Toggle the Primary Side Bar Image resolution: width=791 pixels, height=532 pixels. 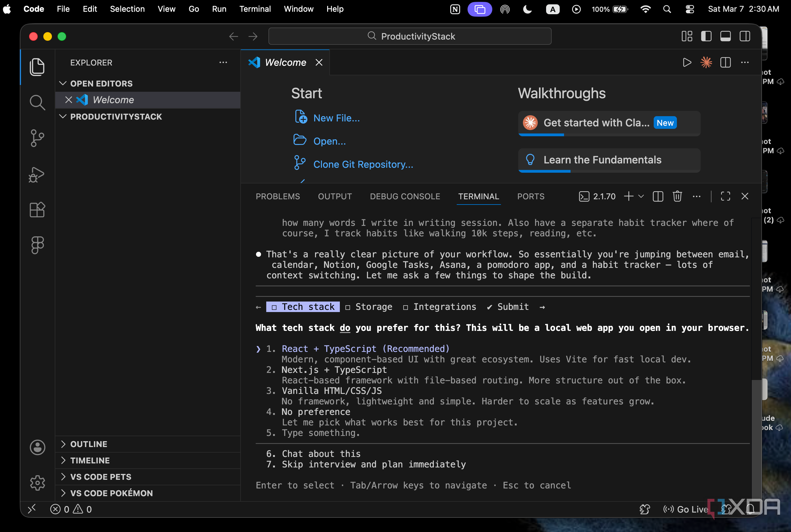(706, 36)
